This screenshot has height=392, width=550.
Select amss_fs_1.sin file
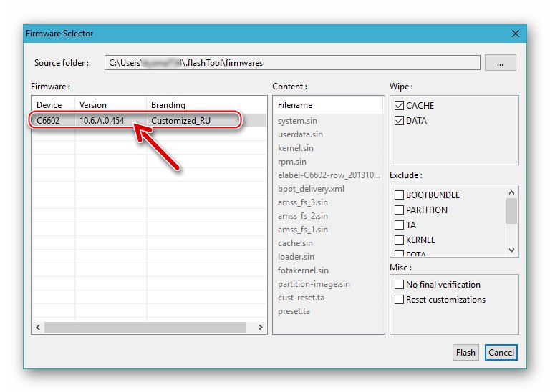(x=303, y=230)
